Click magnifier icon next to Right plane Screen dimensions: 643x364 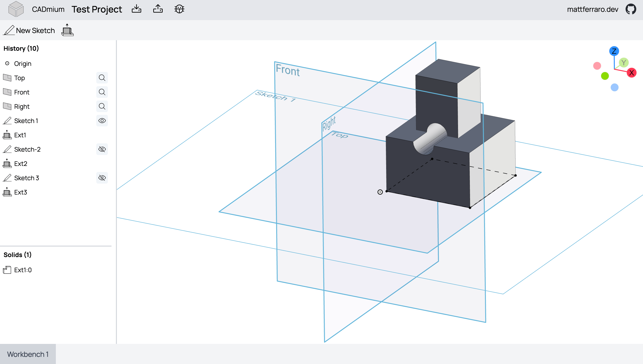pyautogui.click(x=102, y=106)
